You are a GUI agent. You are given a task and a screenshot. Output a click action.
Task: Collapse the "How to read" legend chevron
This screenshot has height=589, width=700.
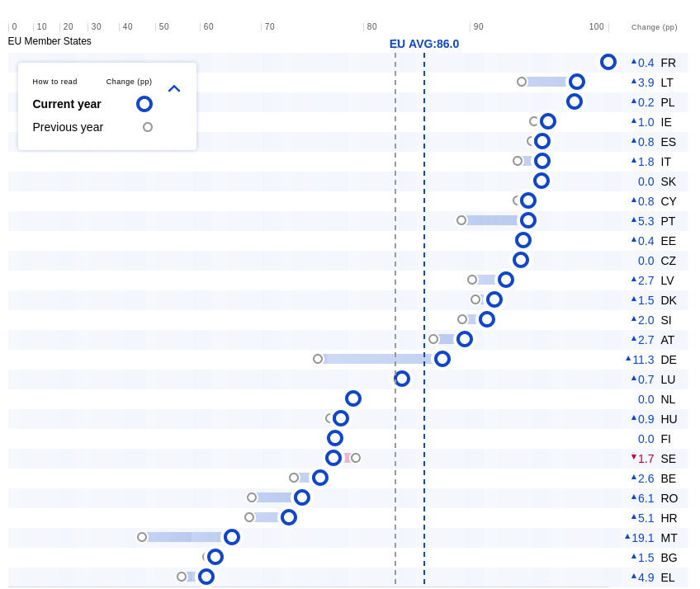(x=174, y=88)
